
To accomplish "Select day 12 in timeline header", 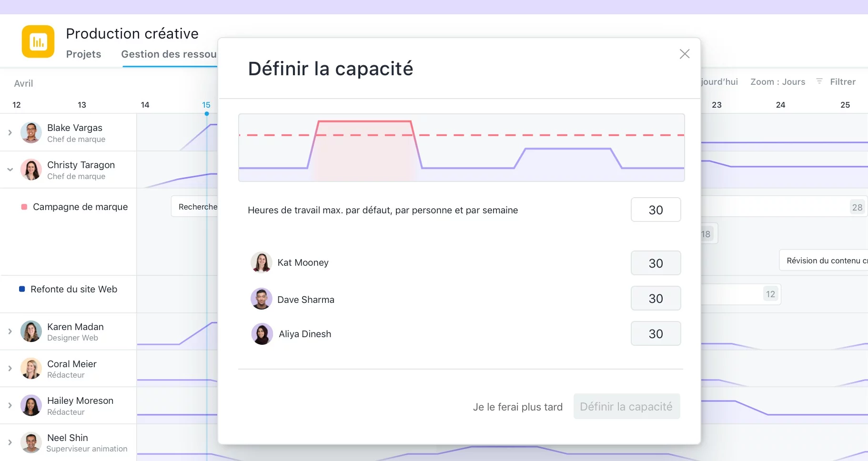I will (x=17, y=105).
